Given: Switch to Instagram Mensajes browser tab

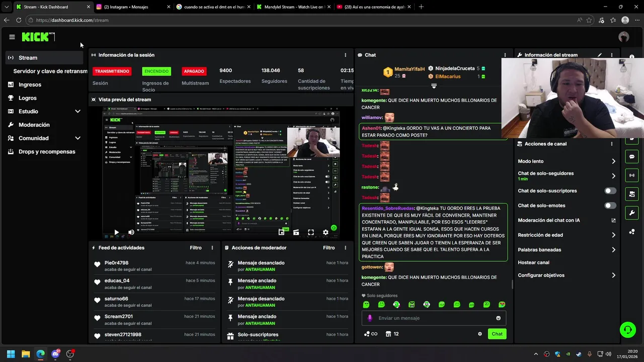Looking at the screenshot, I should (x=133, y=7).
